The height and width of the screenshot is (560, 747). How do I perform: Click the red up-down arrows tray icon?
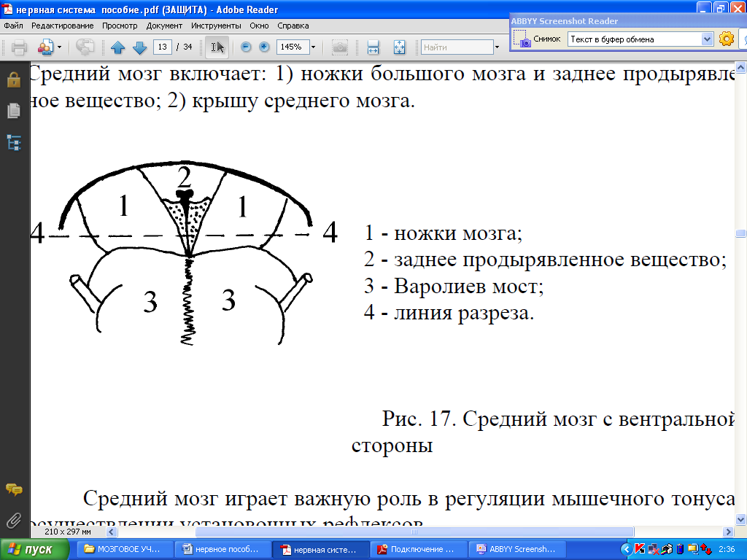(706, 550)
